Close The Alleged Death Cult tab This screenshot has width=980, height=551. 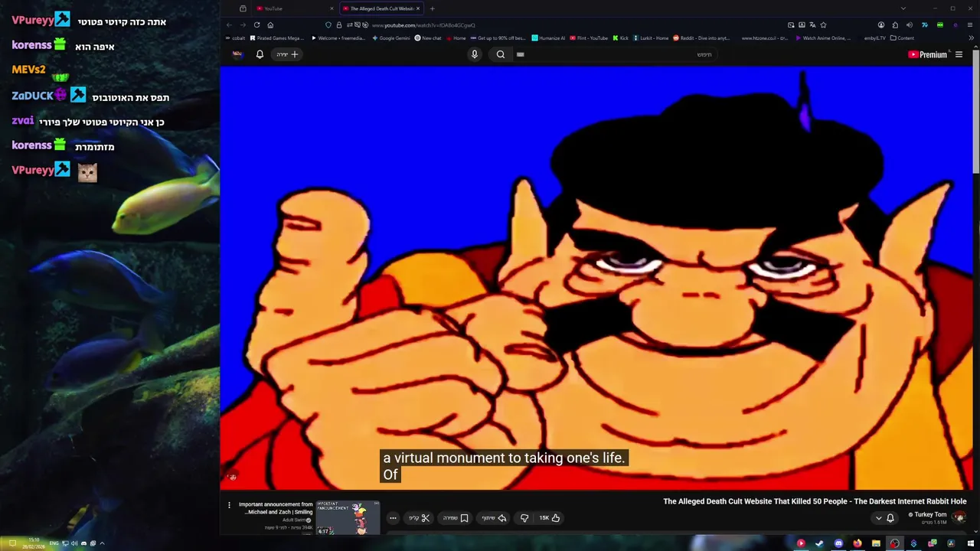click(418, 8)
